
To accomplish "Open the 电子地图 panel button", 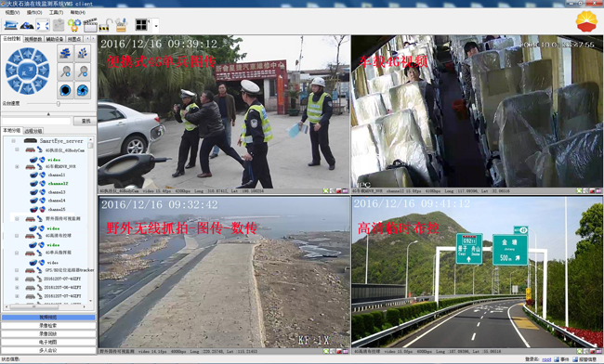I will [x=48, y=342].
